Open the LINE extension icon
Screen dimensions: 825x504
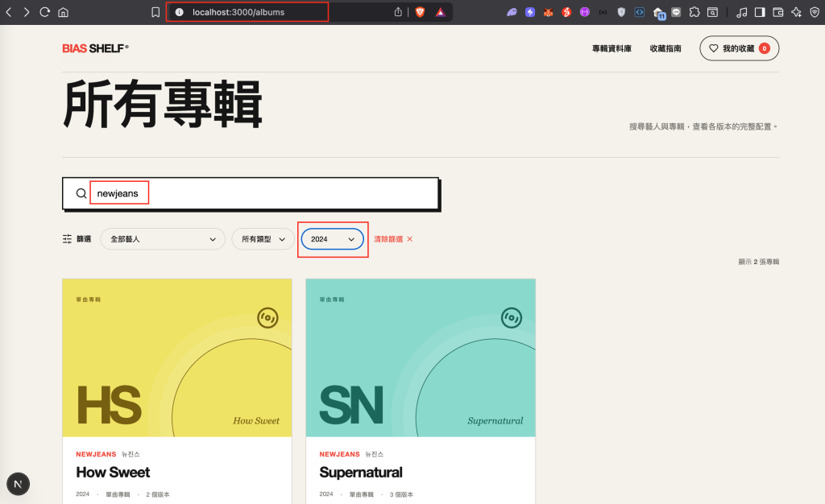point(676,12)
